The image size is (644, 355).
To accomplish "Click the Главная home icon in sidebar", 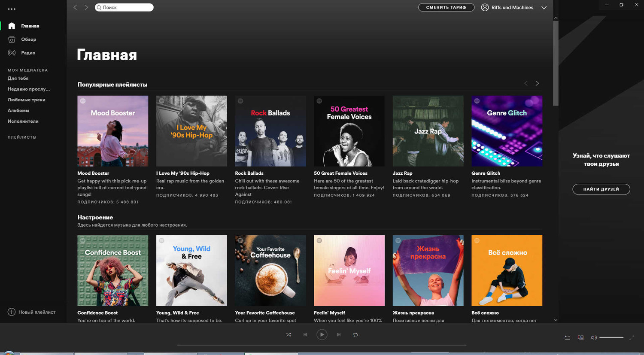I will (12, 26).
